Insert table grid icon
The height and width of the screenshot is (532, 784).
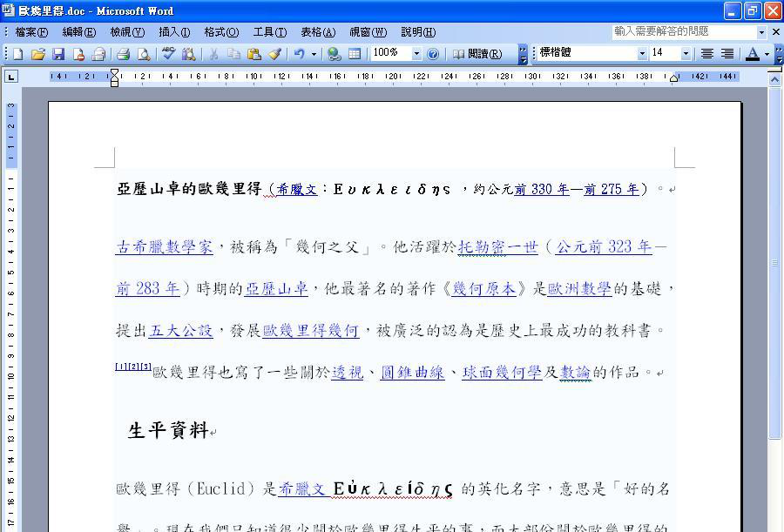coord(355,53)
